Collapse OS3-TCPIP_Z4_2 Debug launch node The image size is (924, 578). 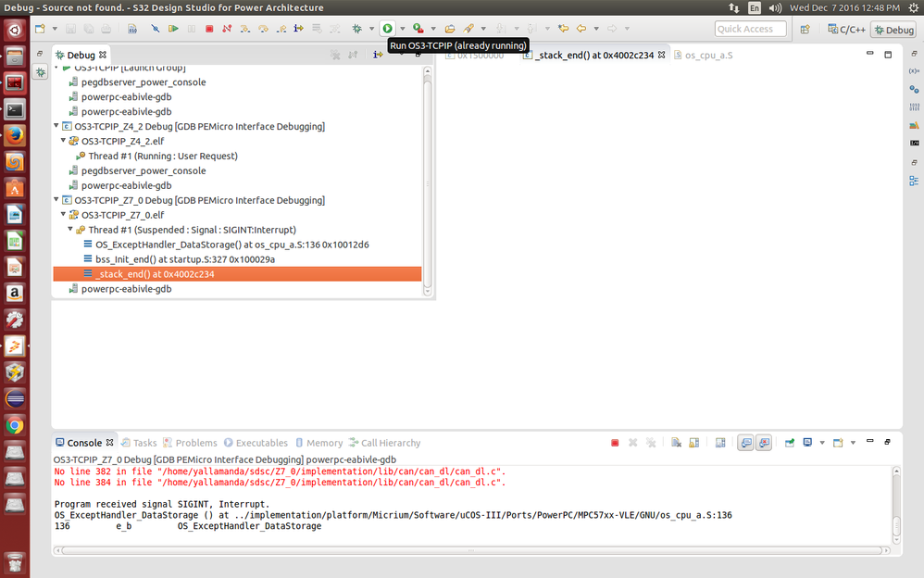click(x=56, y=126)
